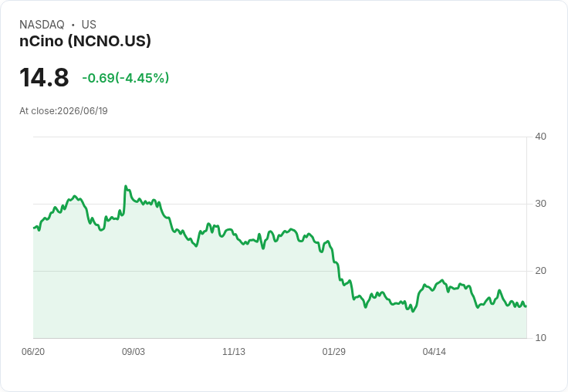Image resolution: width=568 pixels, height=392 pixels.
Task: Click the nCino (NCNO.US) stock title
Action: 85,41
